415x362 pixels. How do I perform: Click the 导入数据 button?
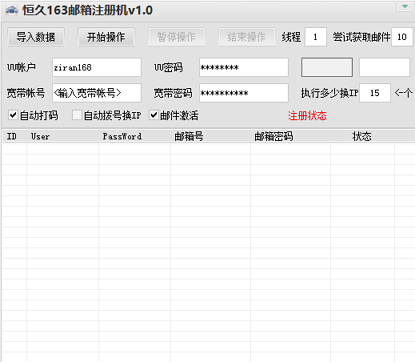coord(36,37)
